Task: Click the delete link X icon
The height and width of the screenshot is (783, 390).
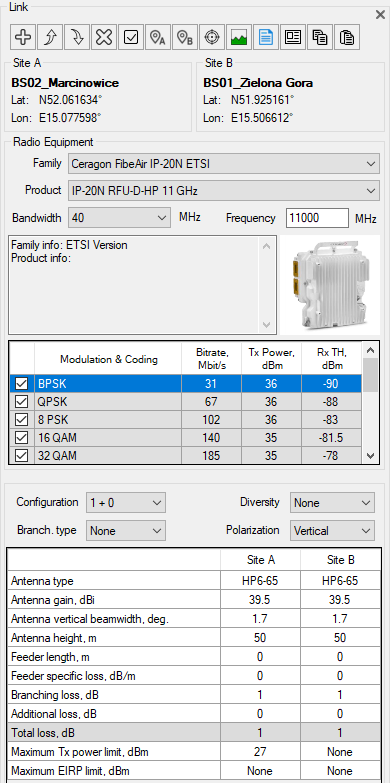Action: (103, 37)
